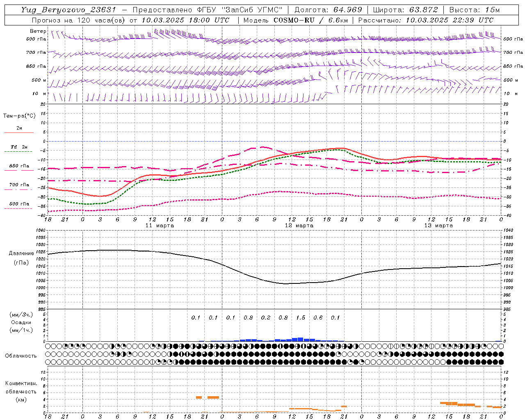Viewport: 525px width, 420px height.
Task: Click the Высота: 15м header value
Action: [x=475, y=10]
